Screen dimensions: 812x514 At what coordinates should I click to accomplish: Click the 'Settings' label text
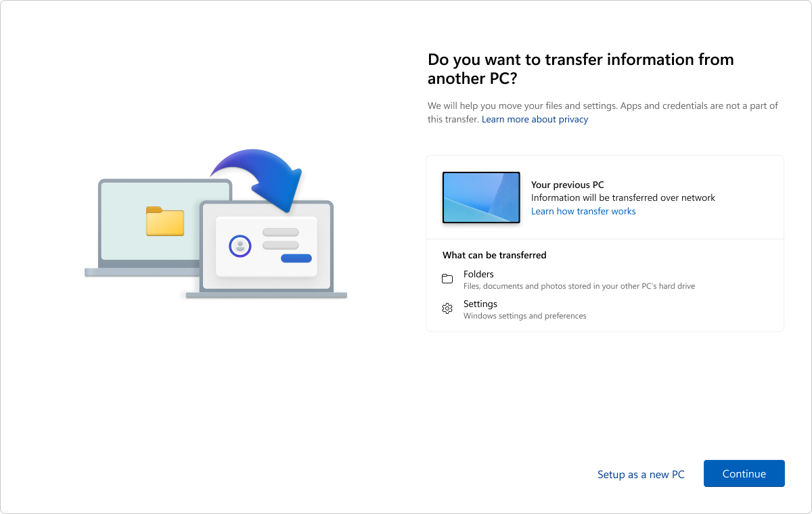click(480, 304)
